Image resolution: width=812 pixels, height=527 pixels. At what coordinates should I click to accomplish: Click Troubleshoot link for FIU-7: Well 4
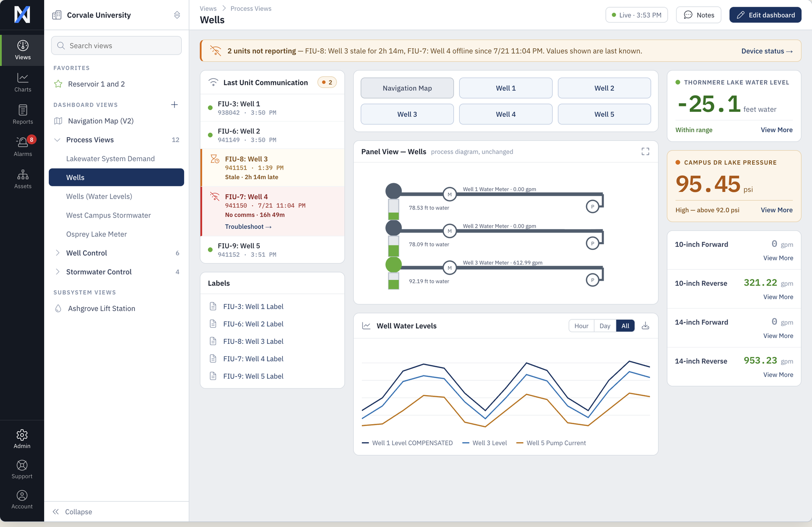tap(248, 227)
